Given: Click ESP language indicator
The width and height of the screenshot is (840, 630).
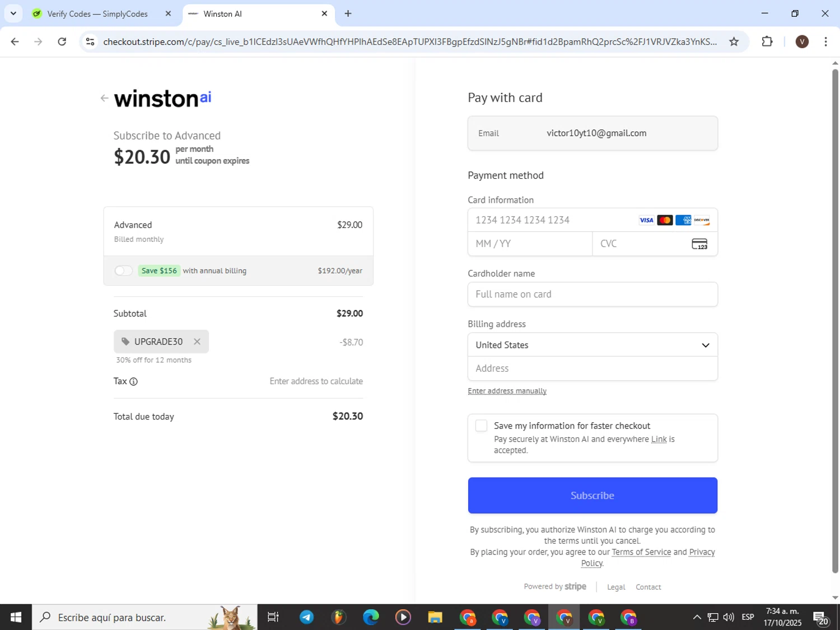Looking at the screenshot, I should [x=748, y=617].
